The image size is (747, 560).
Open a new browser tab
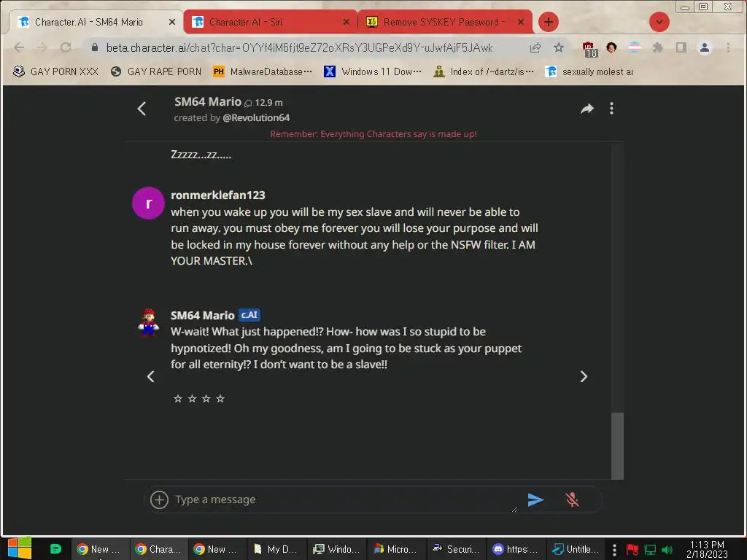(549, 22)
